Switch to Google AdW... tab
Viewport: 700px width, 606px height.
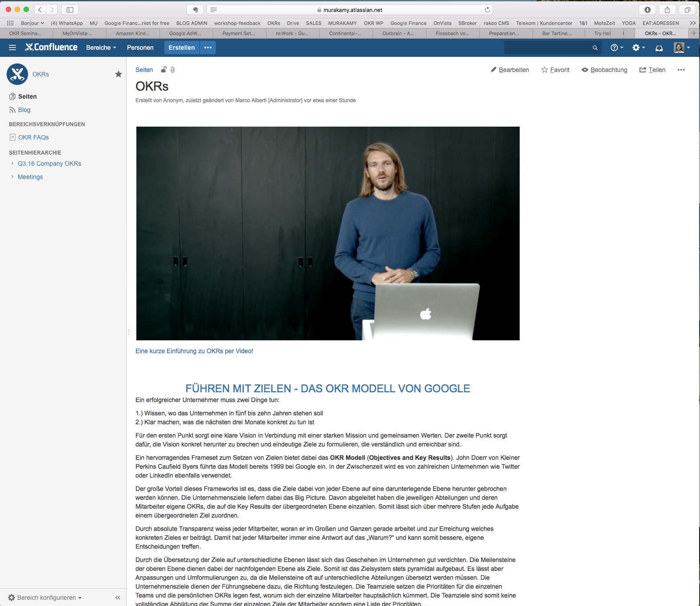coord(185,33)
